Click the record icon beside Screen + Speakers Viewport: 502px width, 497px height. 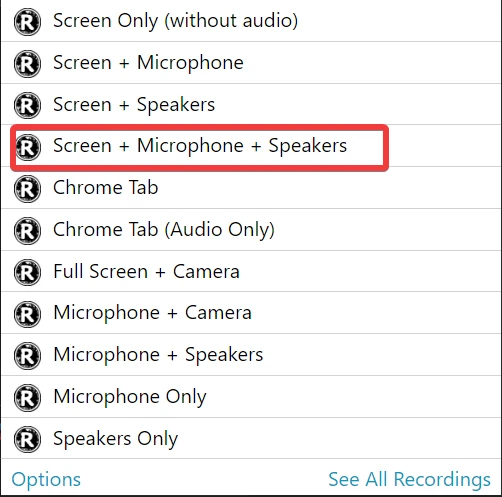(x=27, y=105)
